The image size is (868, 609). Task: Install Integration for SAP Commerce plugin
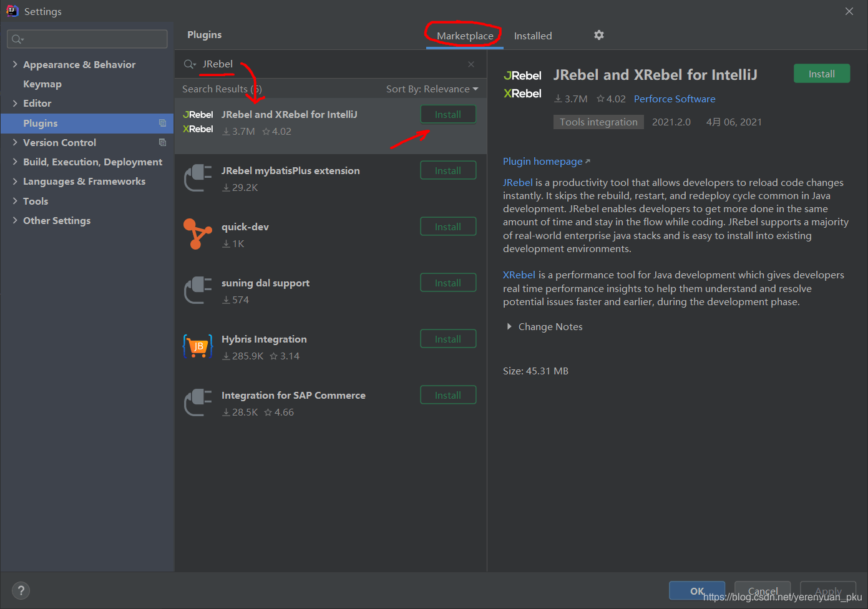click(x=448, y=395)
